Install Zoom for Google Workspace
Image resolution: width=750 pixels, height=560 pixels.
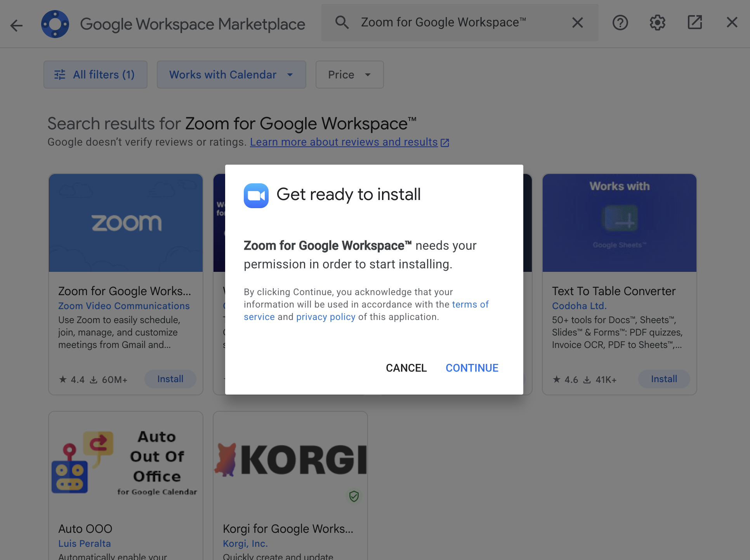(170, 379)
